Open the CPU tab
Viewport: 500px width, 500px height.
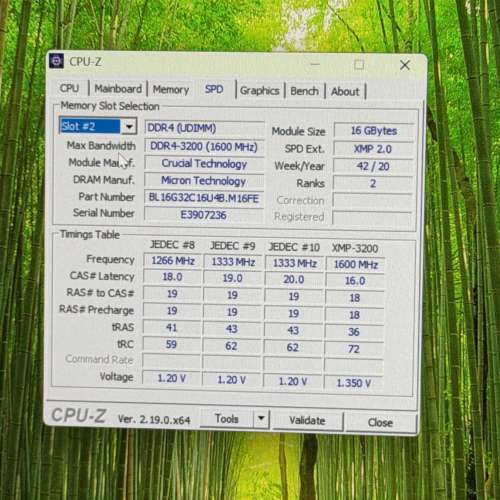tap(69, 88)
